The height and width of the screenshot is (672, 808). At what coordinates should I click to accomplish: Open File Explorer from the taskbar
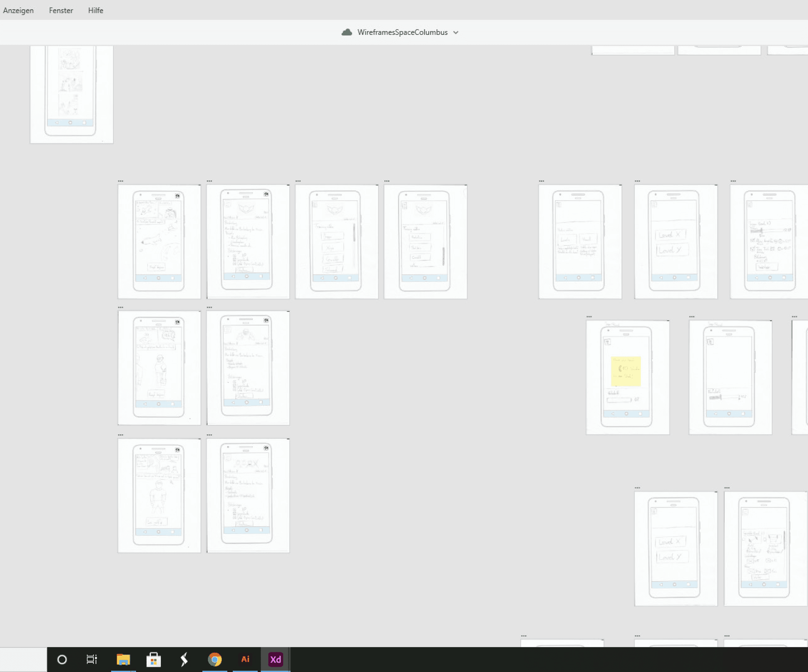(x=123, y=660)
